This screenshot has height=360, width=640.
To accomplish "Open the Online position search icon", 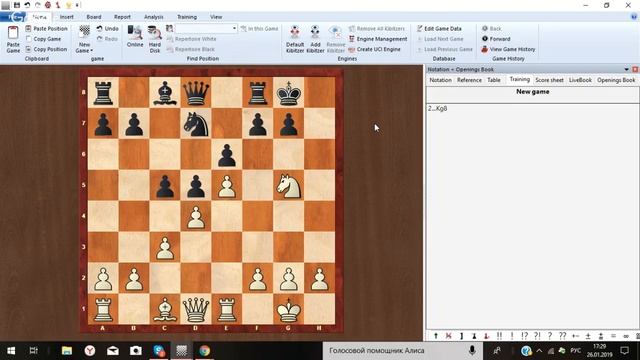I will coord(135,32).
